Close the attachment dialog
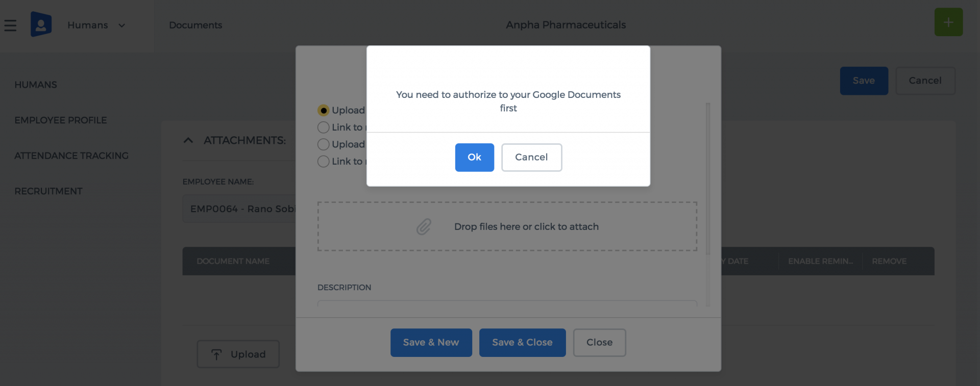The width and height of the screenshot is (980, 386). click(599, 343)
